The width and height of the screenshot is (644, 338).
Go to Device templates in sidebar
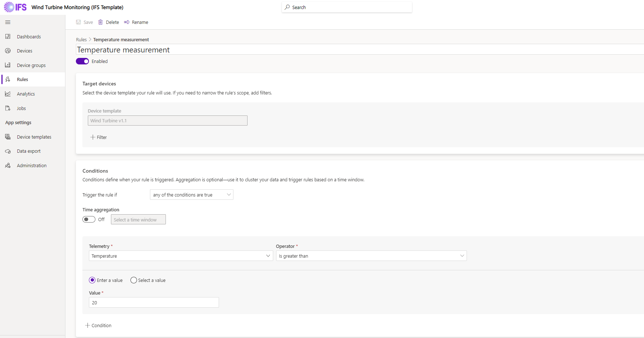34,137
